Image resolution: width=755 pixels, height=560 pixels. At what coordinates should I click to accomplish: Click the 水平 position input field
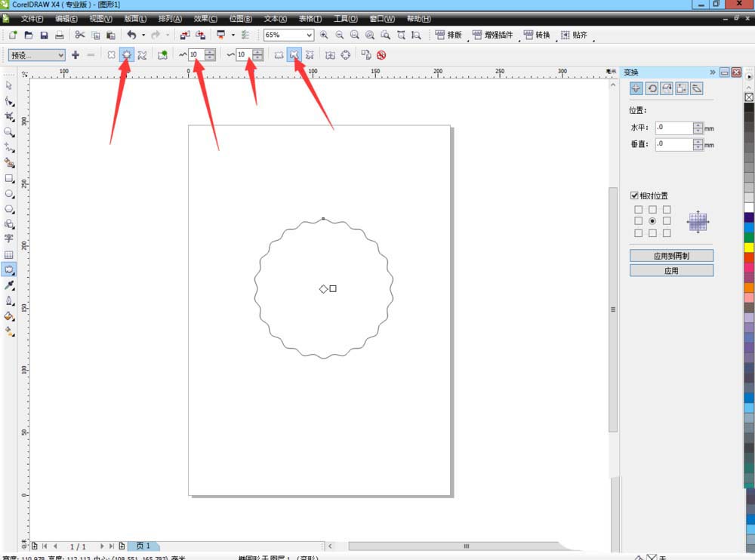point(674,128)
